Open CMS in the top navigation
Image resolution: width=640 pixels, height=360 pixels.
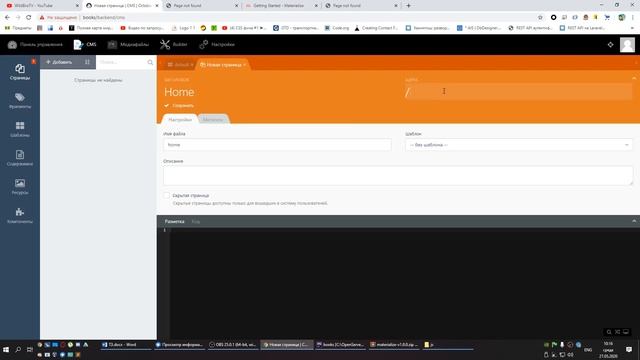pos(85,44)
